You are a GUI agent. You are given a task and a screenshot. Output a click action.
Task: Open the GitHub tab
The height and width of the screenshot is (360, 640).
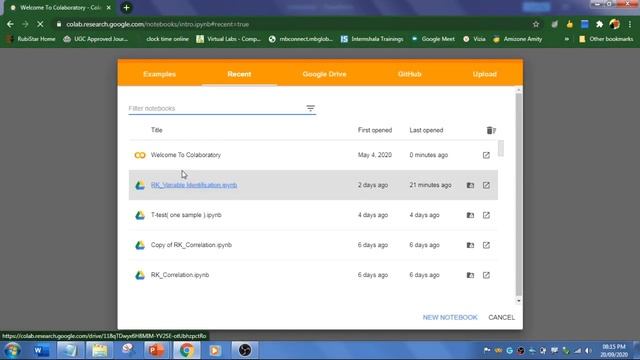click(409, 74)
